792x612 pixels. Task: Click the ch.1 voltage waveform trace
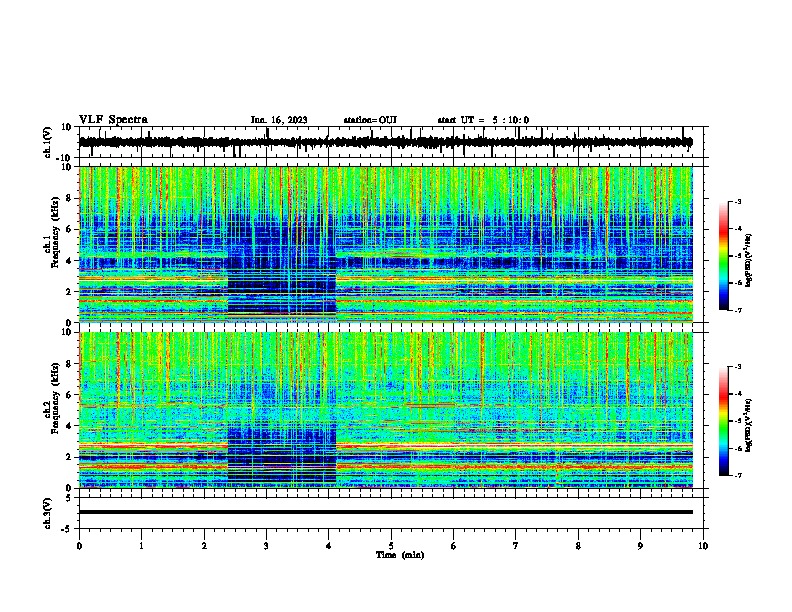click(385, 142)
